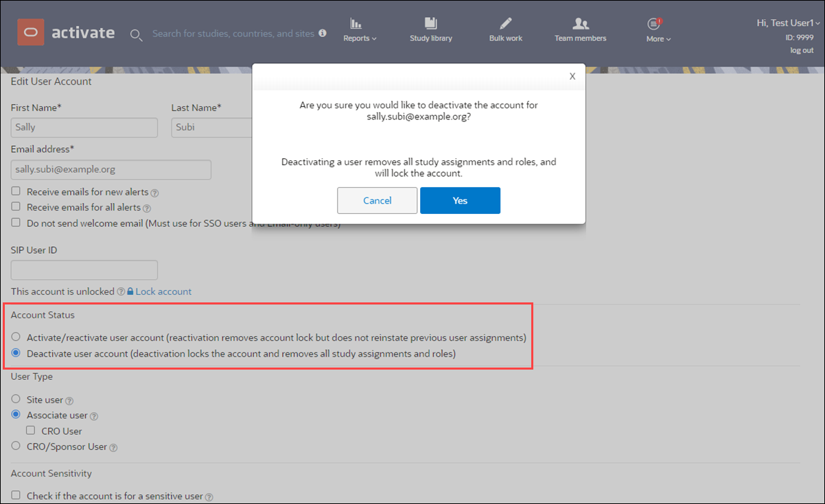Viewport: 825px width, 504px height.
Task: Go to the Study library label
Action: 431,38
